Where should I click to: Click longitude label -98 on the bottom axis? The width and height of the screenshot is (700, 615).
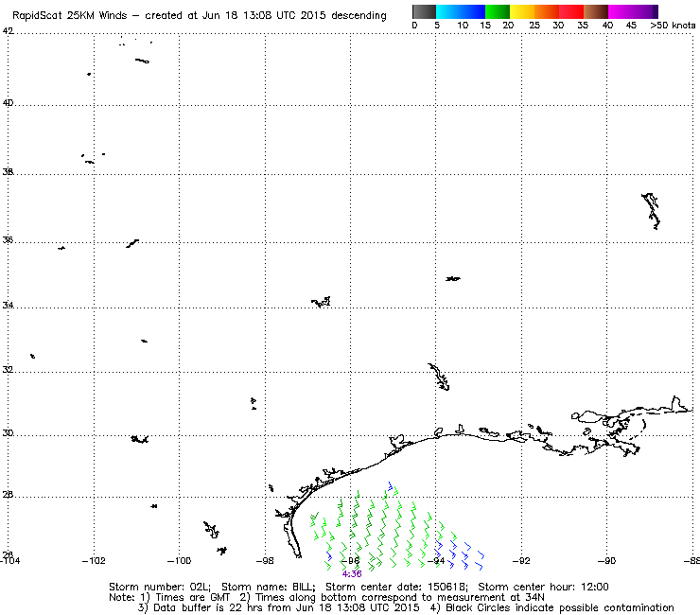[x=265, y=560]
